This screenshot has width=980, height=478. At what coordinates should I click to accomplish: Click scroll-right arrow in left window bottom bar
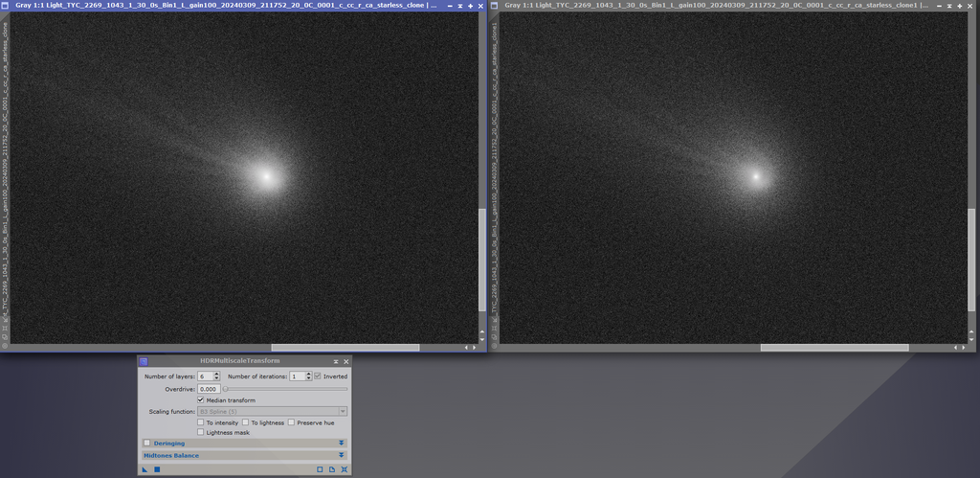(x=474, y=347)
